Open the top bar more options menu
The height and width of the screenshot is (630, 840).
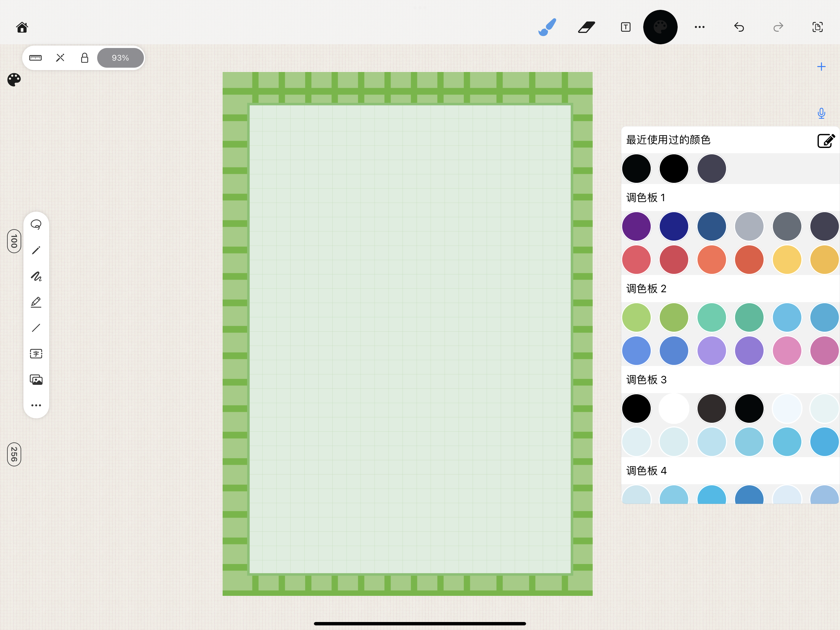point(699,27)
